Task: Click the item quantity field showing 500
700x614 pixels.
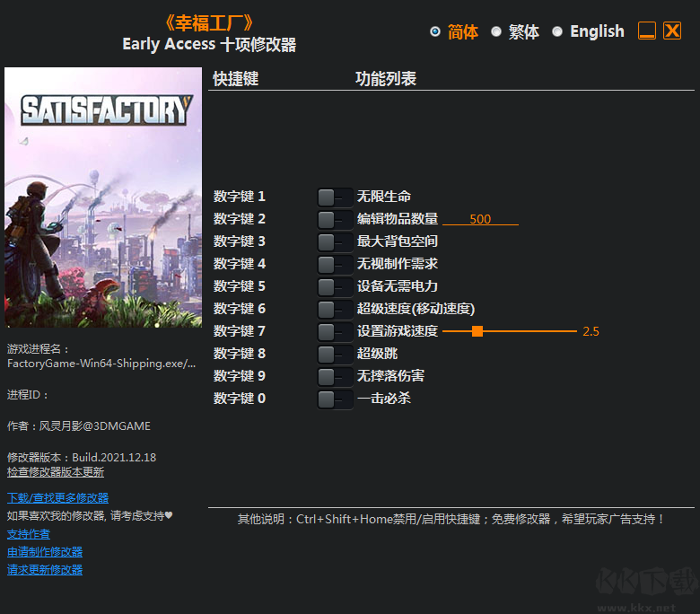Action: [x=480, y=219]
